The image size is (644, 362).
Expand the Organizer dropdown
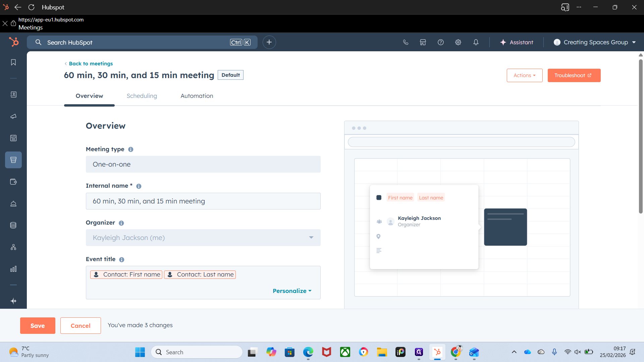point(203,238)
